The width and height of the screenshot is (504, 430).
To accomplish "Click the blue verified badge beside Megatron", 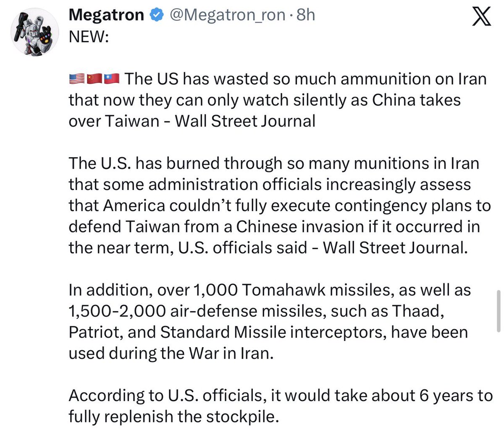I will (157, 15).
